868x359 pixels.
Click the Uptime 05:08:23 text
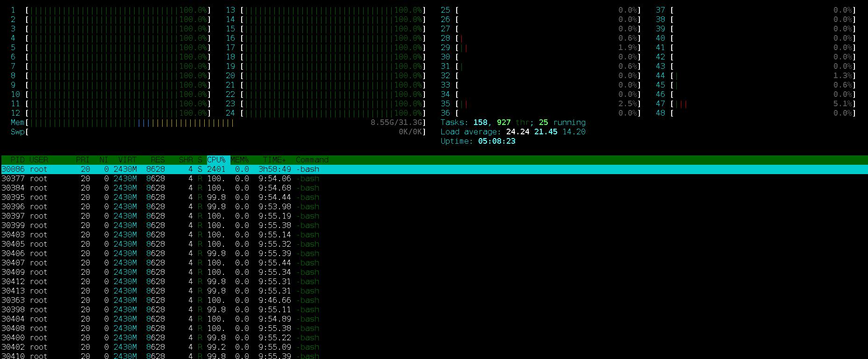coord(478,141)
